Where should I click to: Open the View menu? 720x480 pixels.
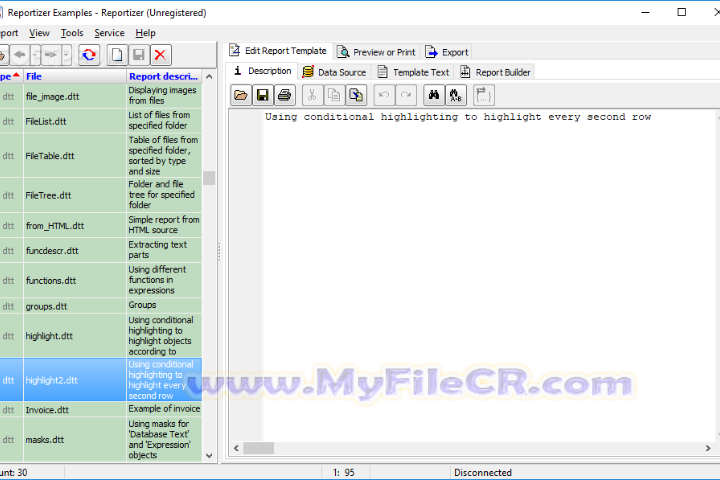39,33
